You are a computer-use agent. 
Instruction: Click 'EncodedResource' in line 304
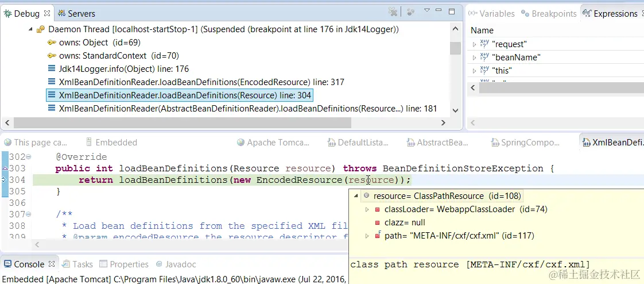(299, 180)
